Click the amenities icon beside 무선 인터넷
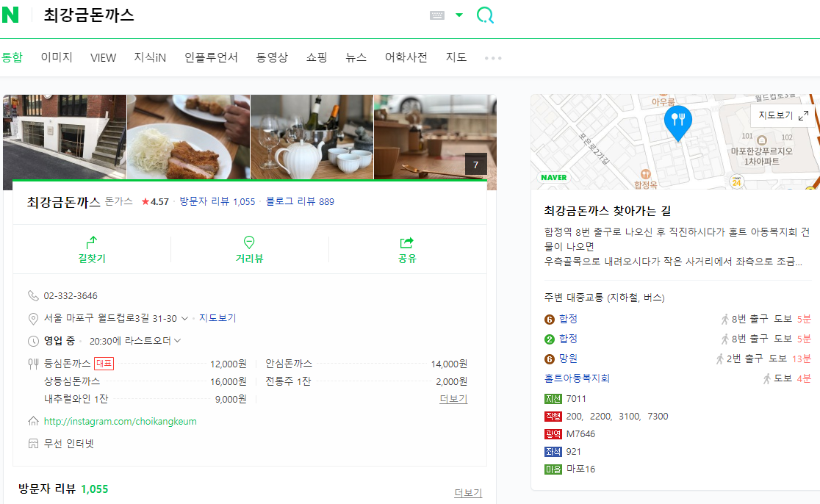 33,444
